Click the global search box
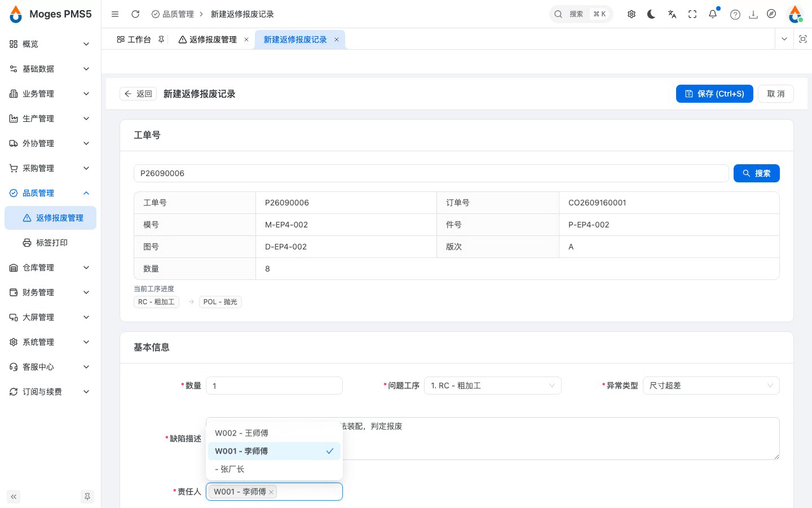Image resolution: width=812 pixels, height=508 pixels. (581, 14)
